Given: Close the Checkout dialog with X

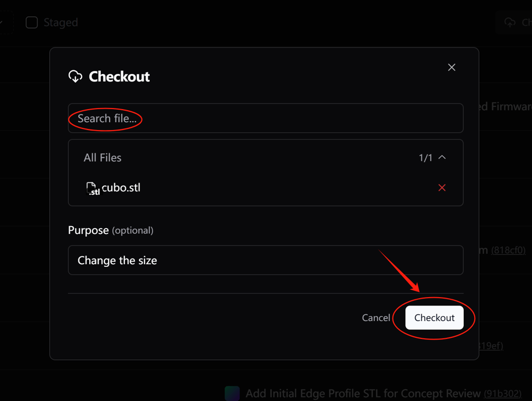Looking at the screenshot, I should [452, 67].
